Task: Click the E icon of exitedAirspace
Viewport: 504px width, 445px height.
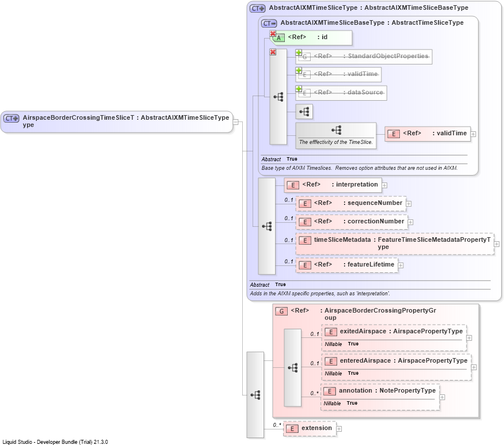Action: pyautogui.click(x=331, y=332)
